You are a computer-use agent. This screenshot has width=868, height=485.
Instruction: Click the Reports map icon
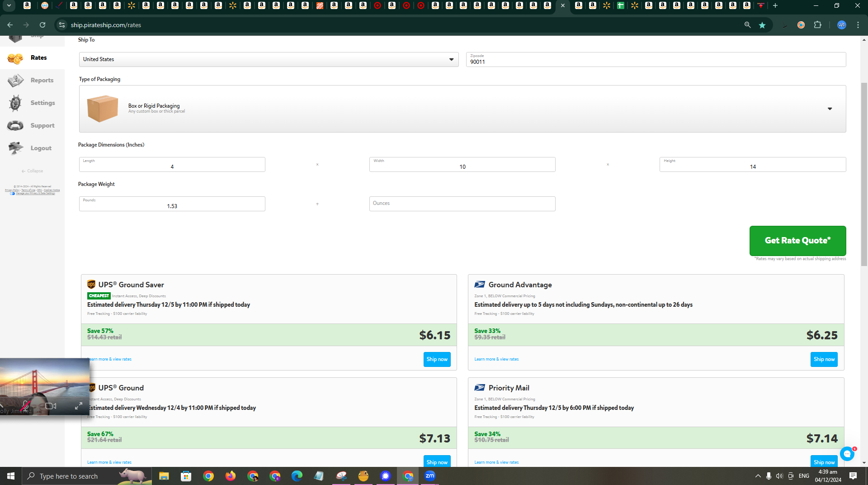pyautogui.click(x=15, y=81)
